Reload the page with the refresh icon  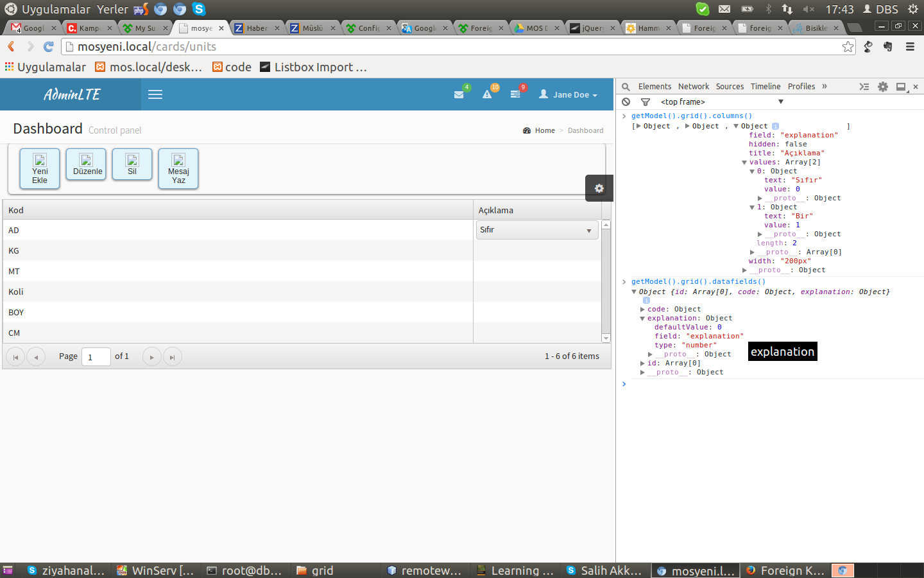[48, 46]
